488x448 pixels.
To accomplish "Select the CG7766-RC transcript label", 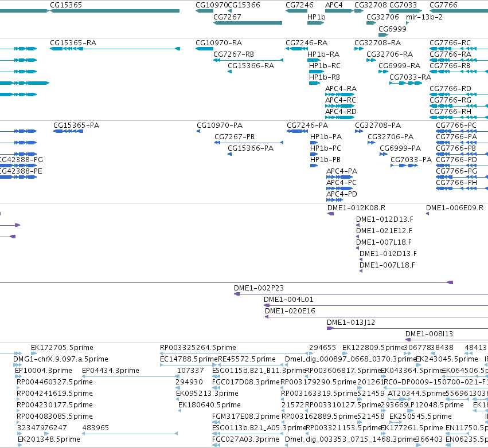I will point(450,43).
